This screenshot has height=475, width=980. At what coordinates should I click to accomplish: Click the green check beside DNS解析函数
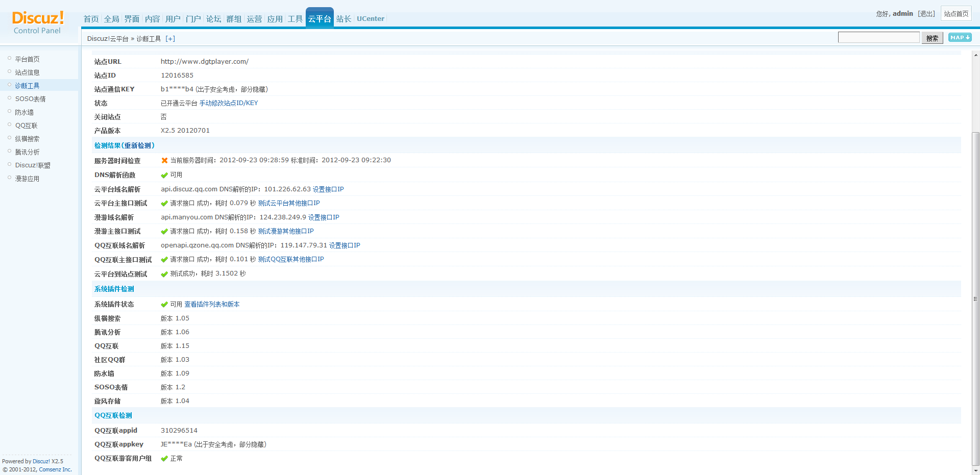(164, 175)
